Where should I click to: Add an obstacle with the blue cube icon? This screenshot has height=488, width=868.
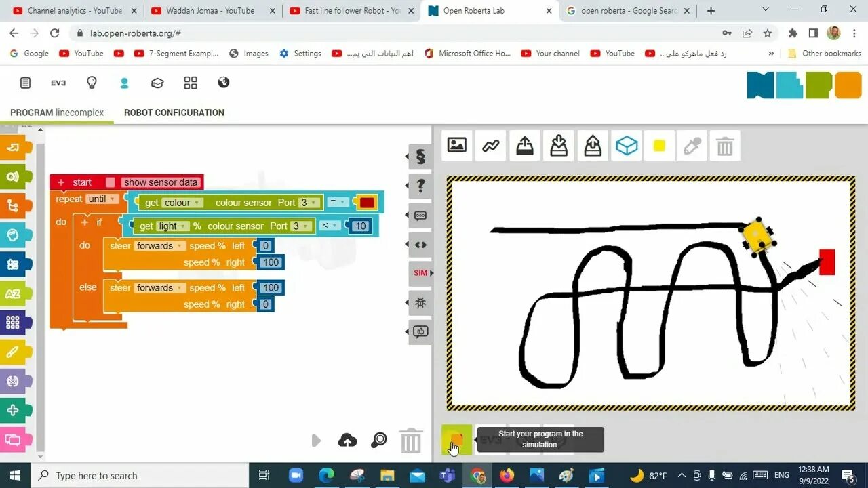click(627, 145)
